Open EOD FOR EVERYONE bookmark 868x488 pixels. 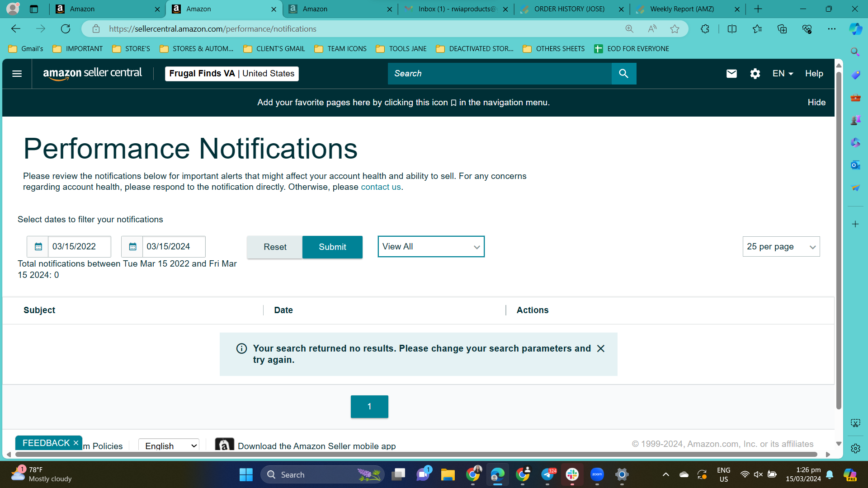pos(632,49)
